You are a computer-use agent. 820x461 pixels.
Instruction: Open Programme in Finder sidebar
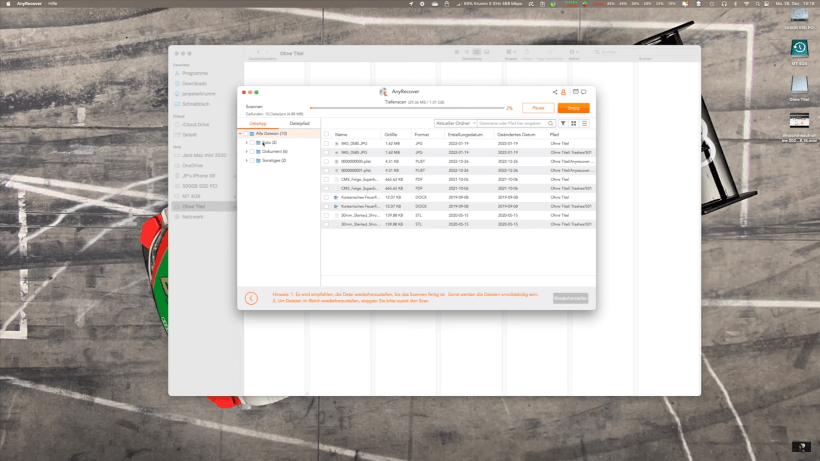pos(195,73)
